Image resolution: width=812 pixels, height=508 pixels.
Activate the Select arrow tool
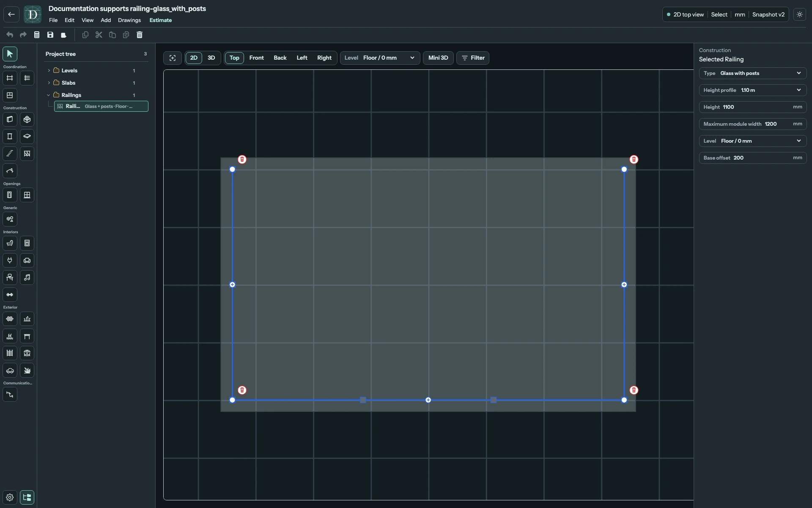pos(10,54)
